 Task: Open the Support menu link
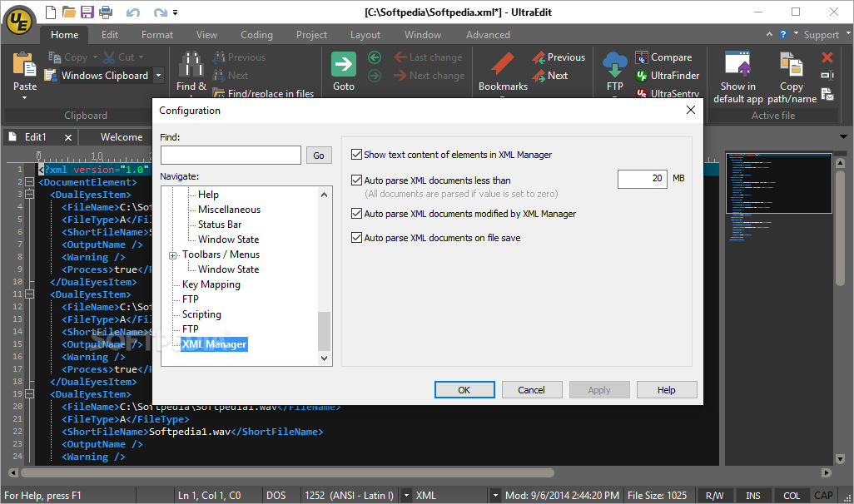point(821,35)
